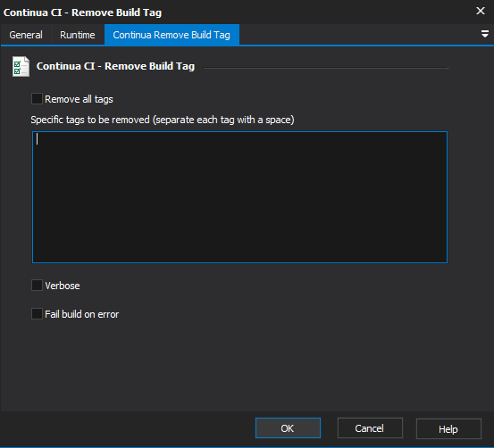Close the Remove Build Tag dialog
The width and height of the screenshot is (494, 448).
(481, 11)
